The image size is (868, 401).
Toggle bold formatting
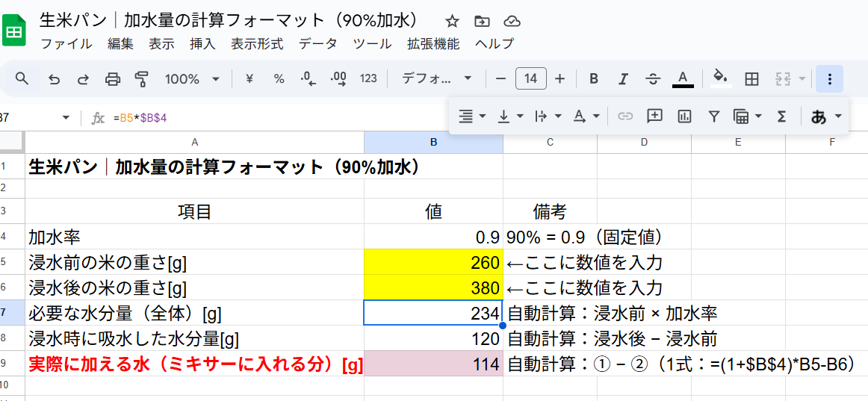coord(594,78)
